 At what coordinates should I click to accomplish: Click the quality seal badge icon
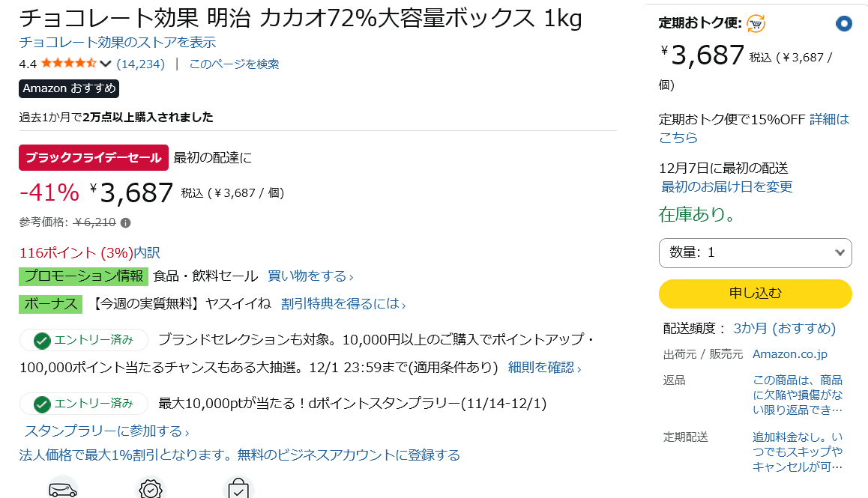150,489
